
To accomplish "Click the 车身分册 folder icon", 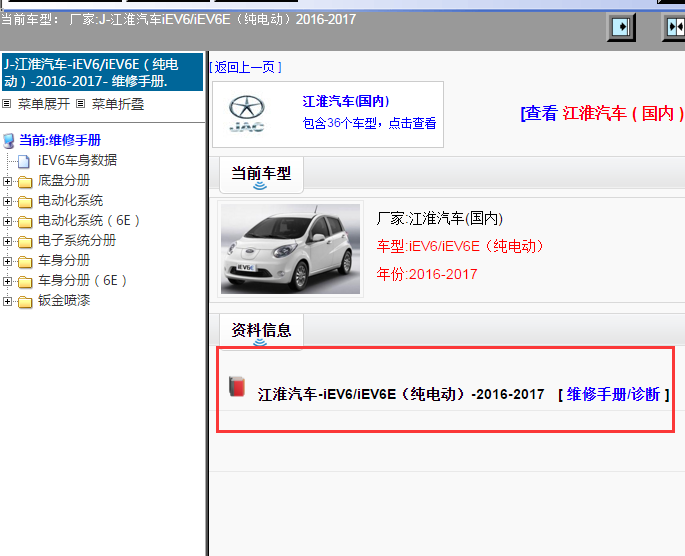I will pos(25,262).
